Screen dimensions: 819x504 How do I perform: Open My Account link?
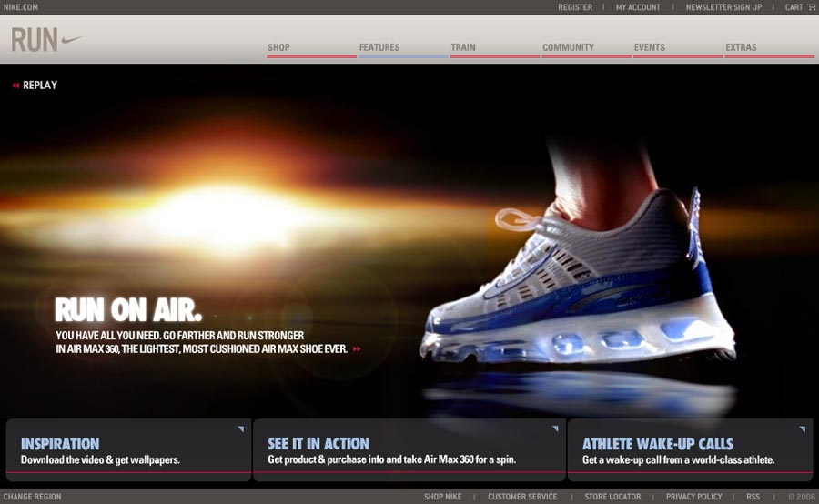click(638, 7)
